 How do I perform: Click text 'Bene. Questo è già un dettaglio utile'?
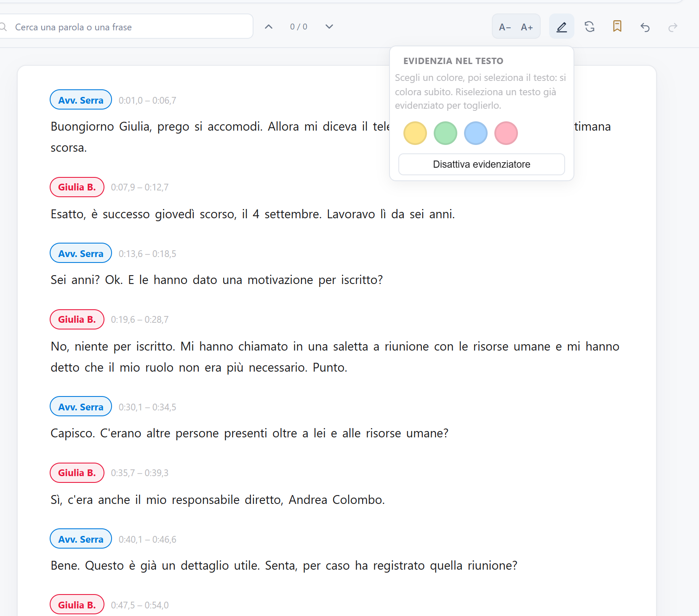155,565
